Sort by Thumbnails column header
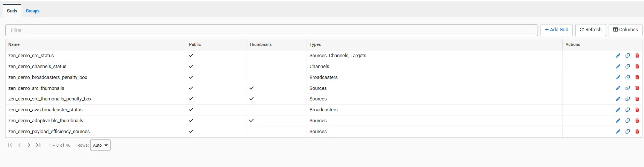Screen dimensions: 644x167 click(x=276, y=44)
